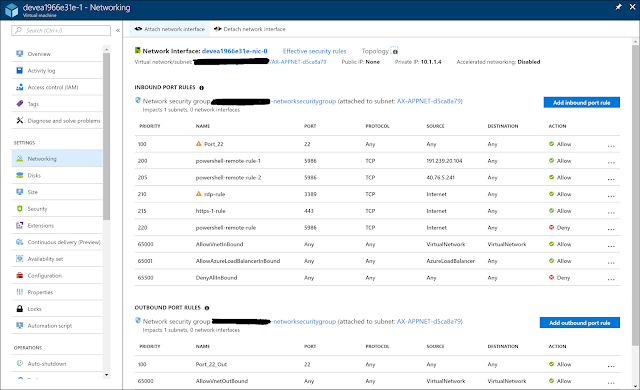This screenshot has width=640, height=390.
Task: Click the Size icon in sidebar
Action: click(x=20, y=192)
